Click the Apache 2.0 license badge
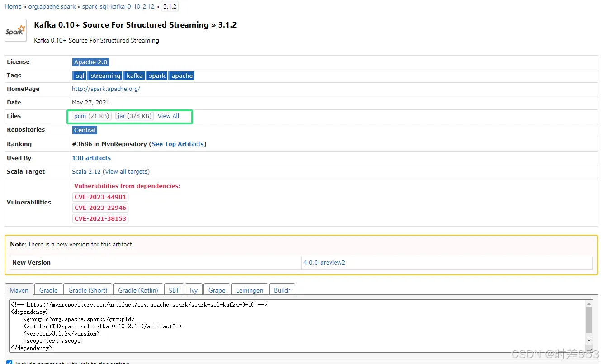This screenshot has width=601, height=364. 90,62
